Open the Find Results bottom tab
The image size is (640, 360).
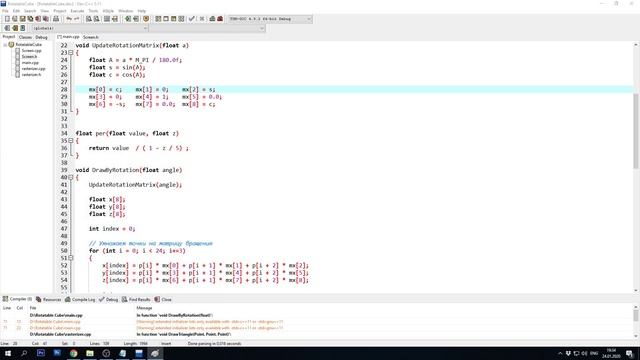(x=136, y=300)
